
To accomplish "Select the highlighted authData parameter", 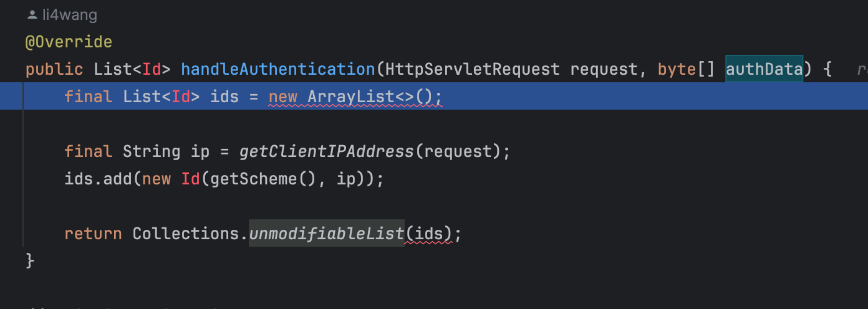I will [x=764, y=69].
